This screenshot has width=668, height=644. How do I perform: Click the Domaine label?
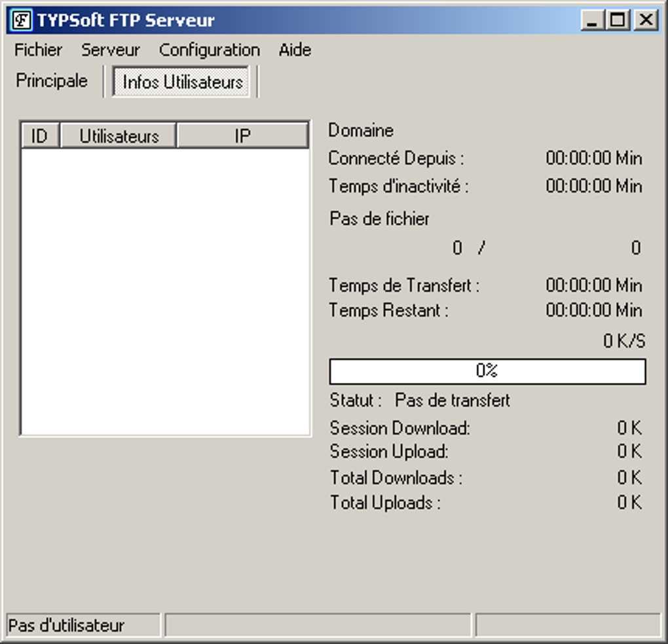360,131
